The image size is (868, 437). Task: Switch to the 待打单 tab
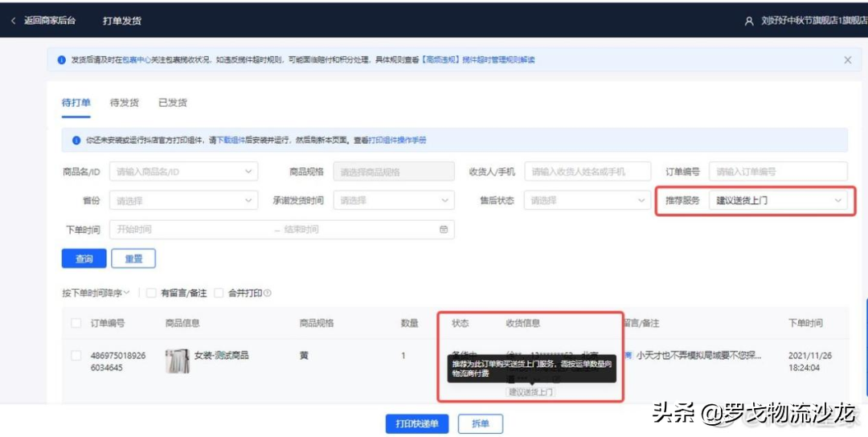76,103
